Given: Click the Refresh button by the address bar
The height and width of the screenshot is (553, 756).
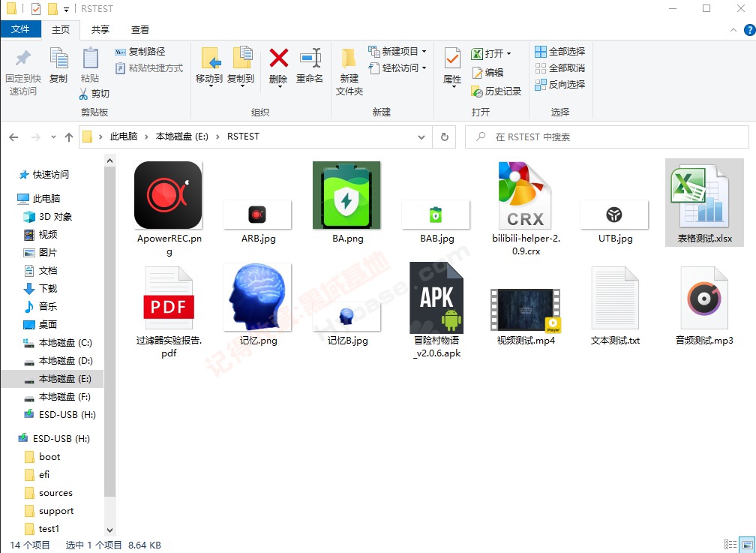Looking at the screenshot, I should [445, 137].
